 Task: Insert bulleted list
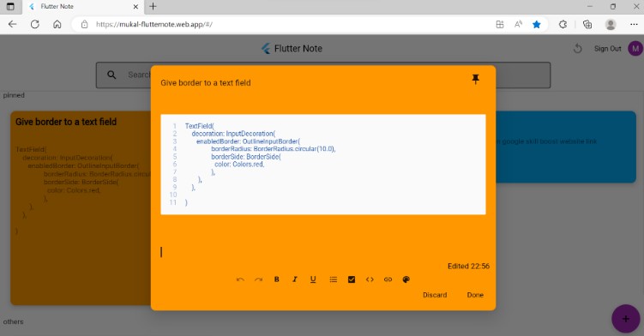pyautogui.click(x=333, y=279)
